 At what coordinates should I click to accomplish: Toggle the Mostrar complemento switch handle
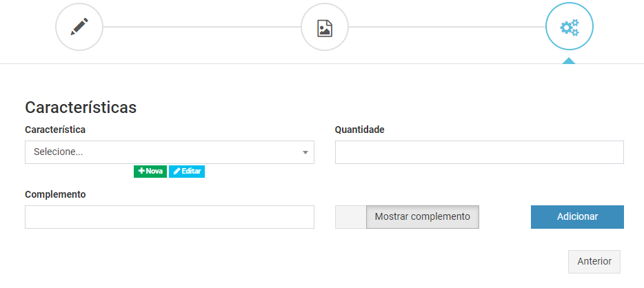pyautogui.click(x=350, y=216)
